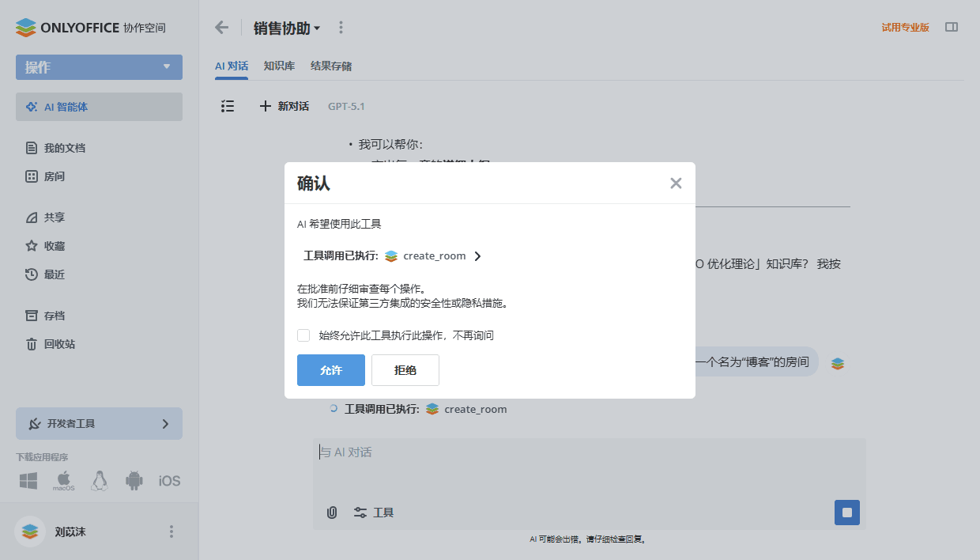Open the chat list icon beside 新对话

pos(228,106)
